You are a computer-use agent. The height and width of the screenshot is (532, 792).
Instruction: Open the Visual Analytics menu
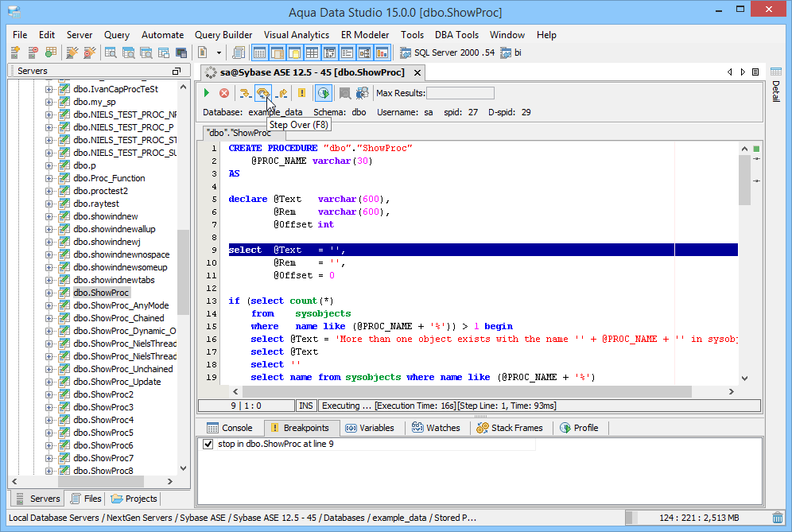tap(297, 35)
